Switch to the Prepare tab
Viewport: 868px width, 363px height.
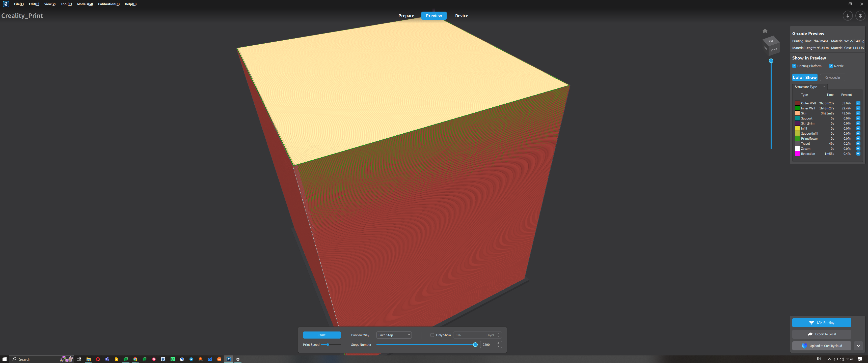coord(406,15)
